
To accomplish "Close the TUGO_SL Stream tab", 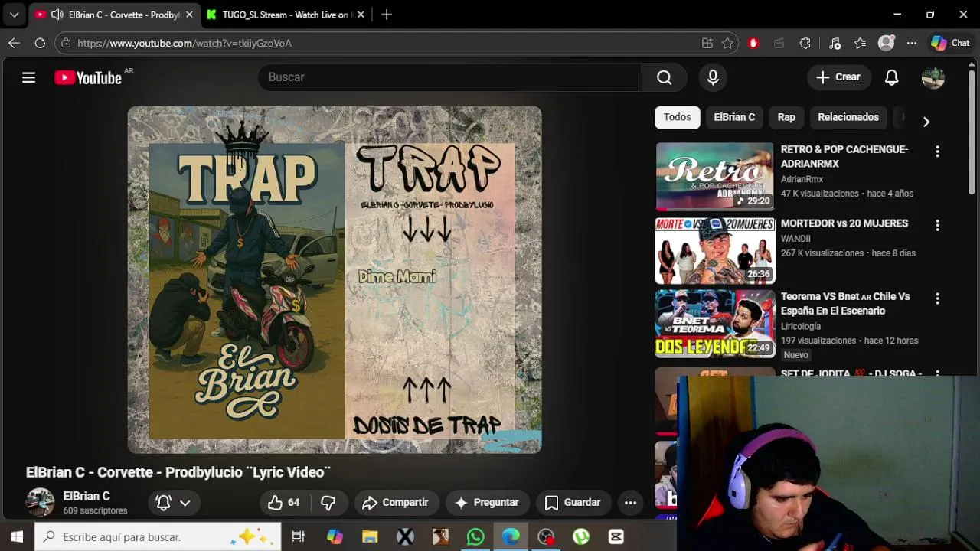I will point(361,15).
